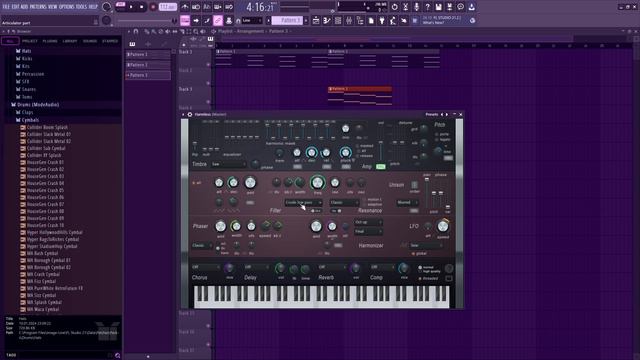Open the TOOLS menu
640x360 pixels.
(81, 7)
